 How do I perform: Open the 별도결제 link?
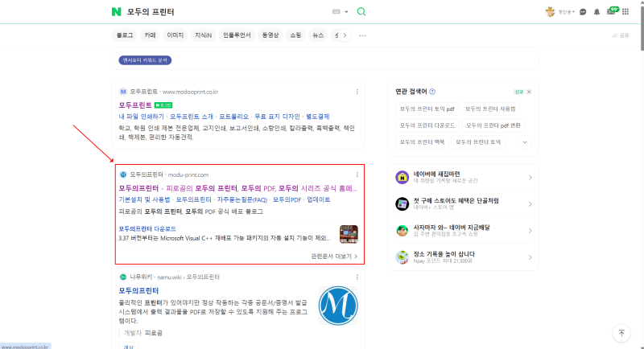pyautogui.click(x=317, y=117)
